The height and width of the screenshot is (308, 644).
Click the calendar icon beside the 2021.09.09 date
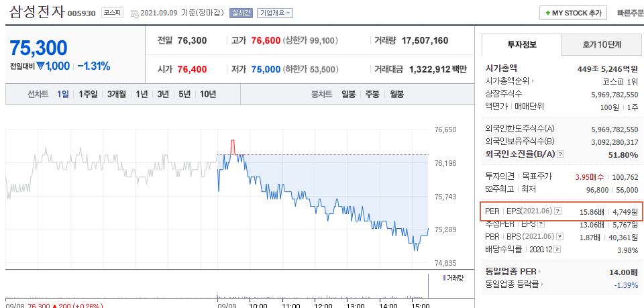(x=135, y=13)
